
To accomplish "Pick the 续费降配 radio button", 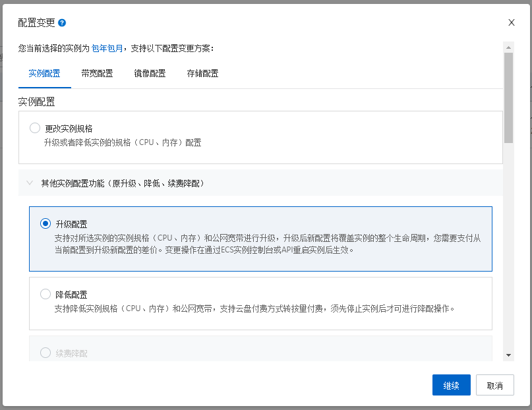I will pos(45,353).
